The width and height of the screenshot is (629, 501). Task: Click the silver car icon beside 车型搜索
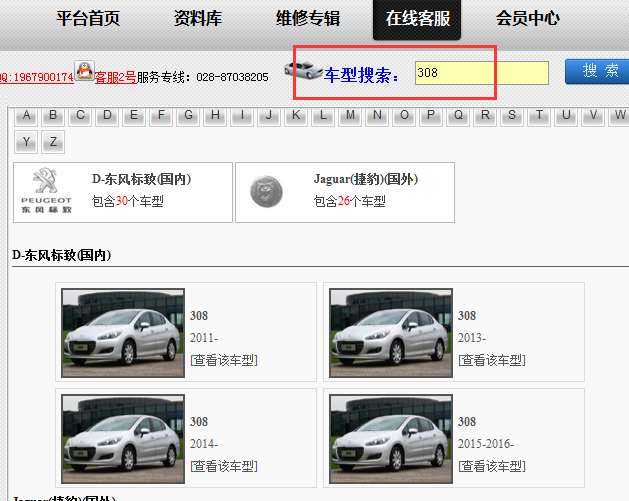[x=303, y=70]
